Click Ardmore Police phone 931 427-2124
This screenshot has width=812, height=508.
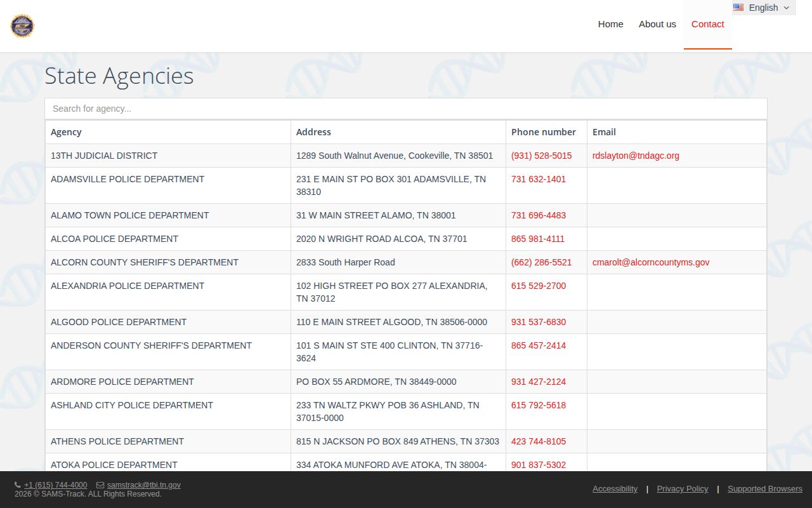pyautogui.click(x=539, y=382)
